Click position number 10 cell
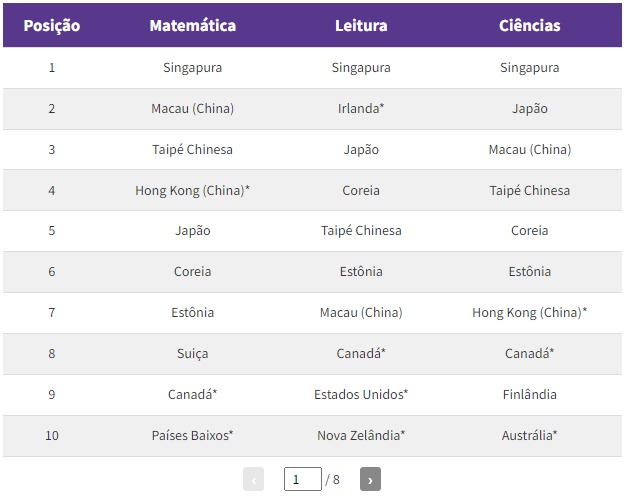 (x=51, y=435)
